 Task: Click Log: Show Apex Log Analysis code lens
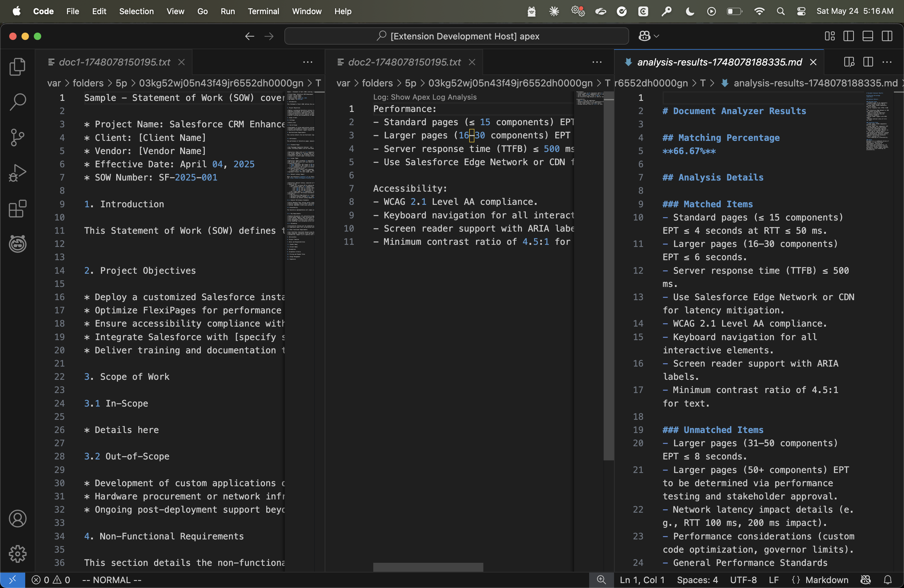pyautogui.click(x=425, y=97)
